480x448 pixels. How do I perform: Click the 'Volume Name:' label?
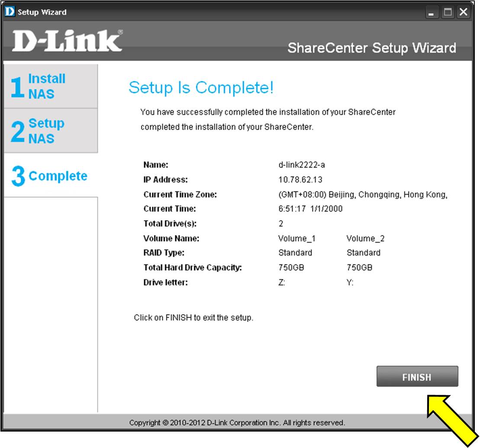click(171, 238)
